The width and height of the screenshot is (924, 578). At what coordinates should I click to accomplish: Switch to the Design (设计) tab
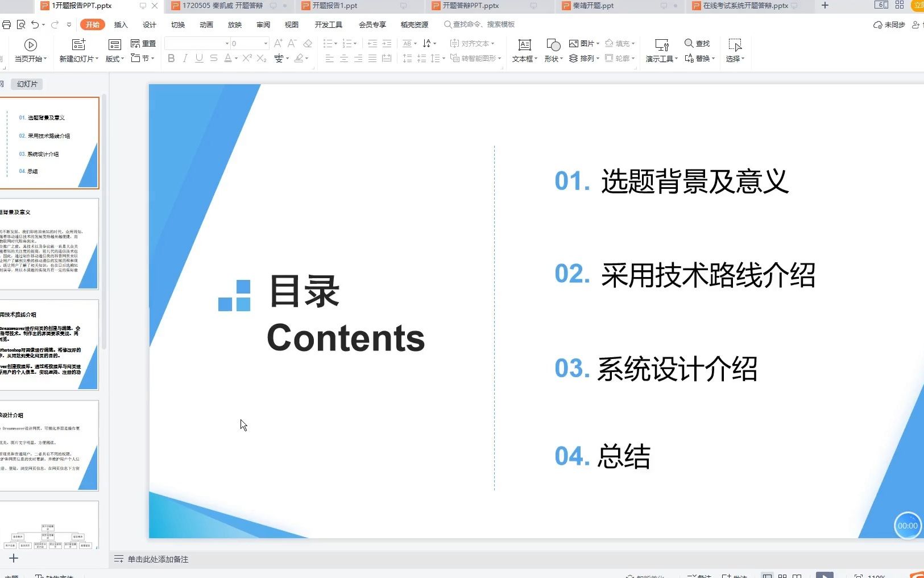[x=149, y=24]
